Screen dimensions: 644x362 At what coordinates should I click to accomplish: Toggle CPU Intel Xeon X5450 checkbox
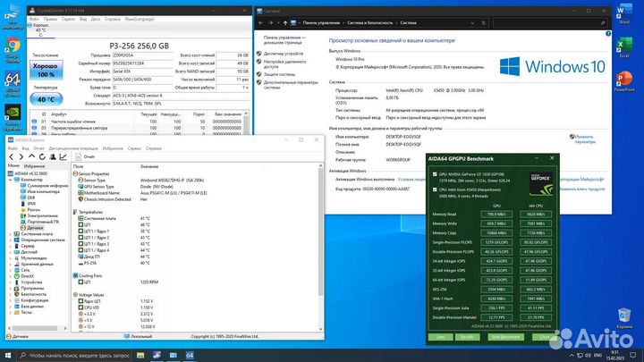point(435,189)
